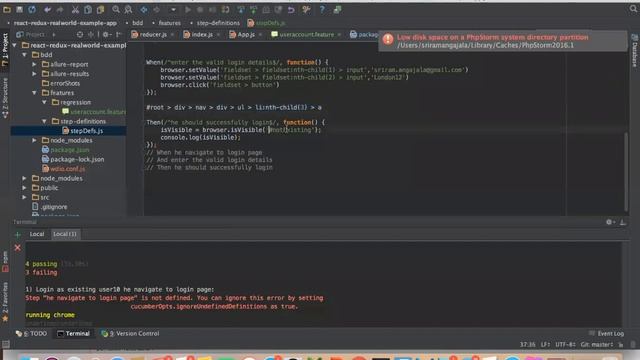The height and width of the screenshot is (360, 640).
Task: Click UTF-8 encoding in status bar
Action: [565, 345]
